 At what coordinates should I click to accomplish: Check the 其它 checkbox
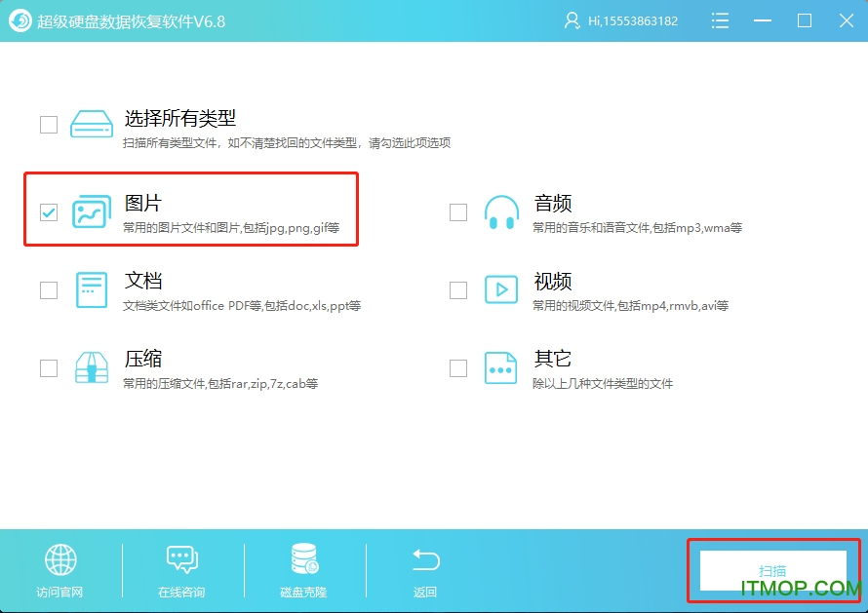click(x=457, y=367)
